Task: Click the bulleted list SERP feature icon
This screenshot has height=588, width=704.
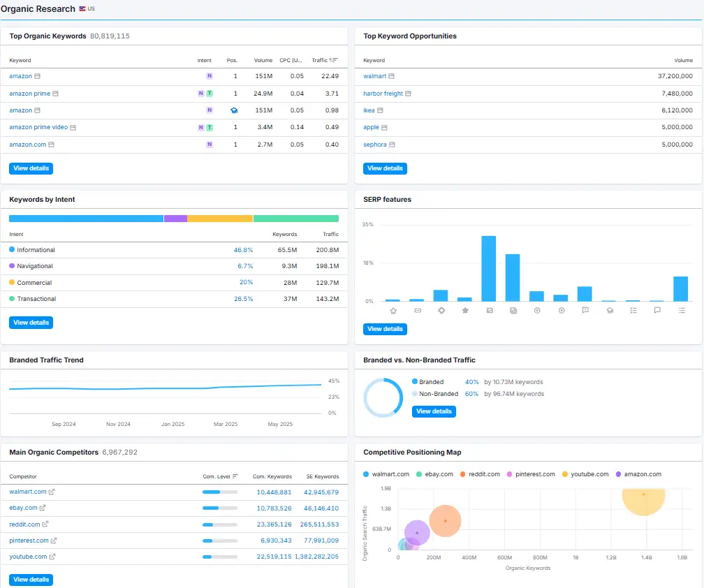Action: pos(682,311)
